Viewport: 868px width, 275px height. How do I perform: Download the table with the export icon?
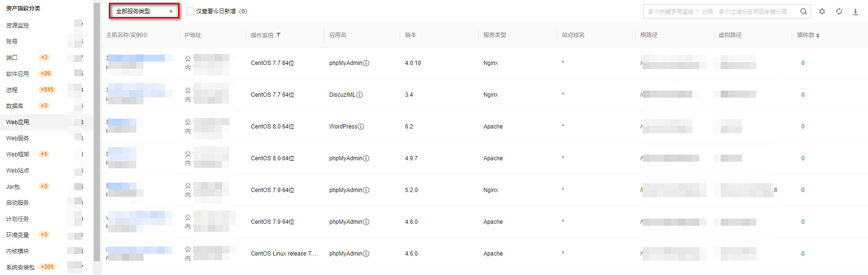pos(855,12)
